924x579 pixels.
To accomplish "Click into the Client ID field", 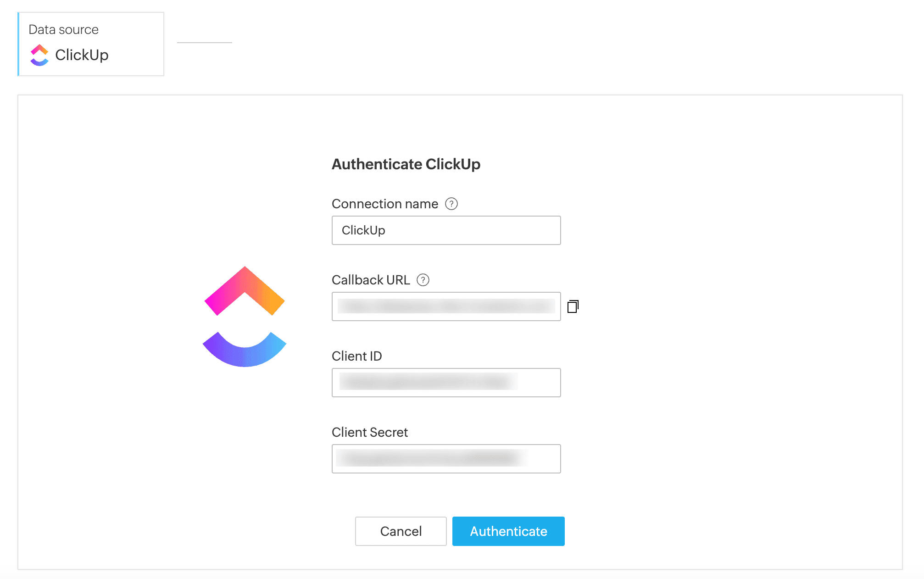I will tap(446, 383).
